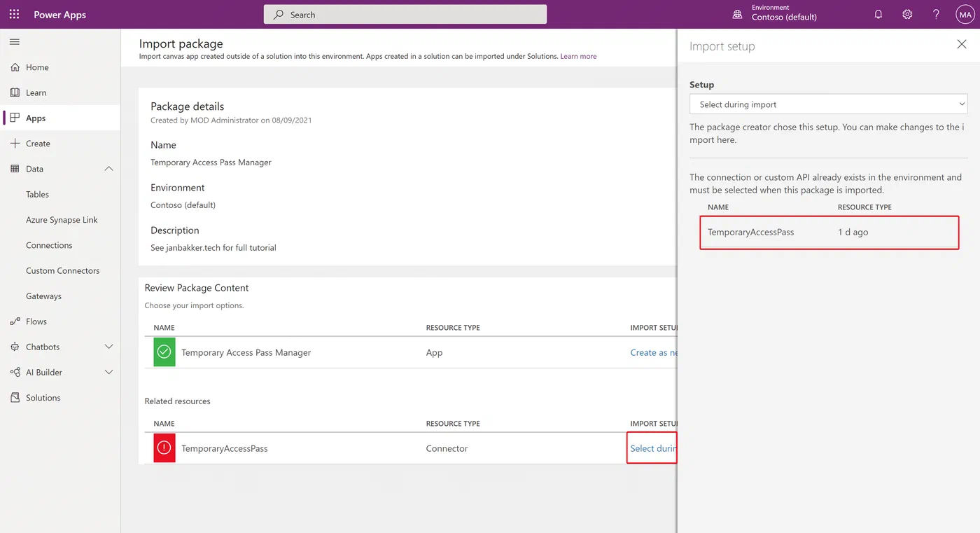
Task: Open help question mark icon
Action: point(936,14)
